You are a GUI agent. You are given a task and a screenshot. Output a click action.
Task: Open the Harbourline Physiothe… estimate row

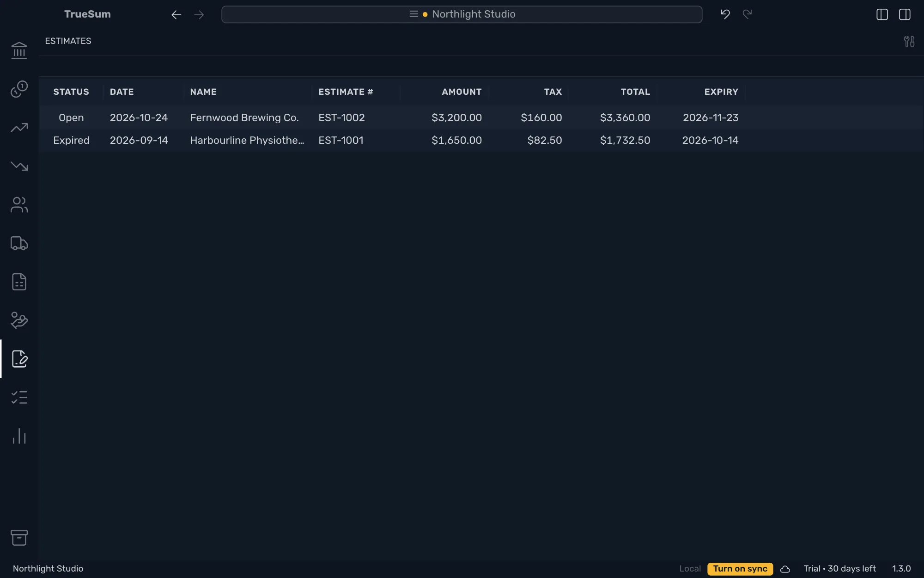pos(481,140)
